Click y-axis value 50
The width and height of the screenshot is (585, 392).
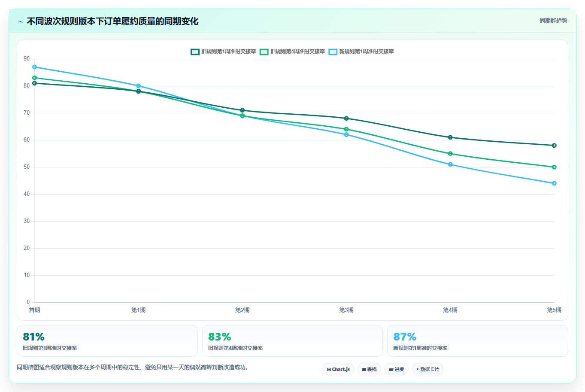click(27, 167)
